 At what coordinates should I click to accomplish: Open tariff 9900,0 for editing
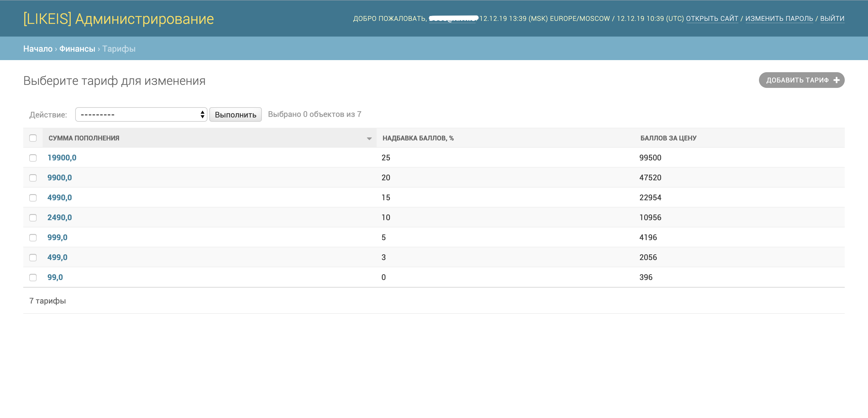[59, 178]
